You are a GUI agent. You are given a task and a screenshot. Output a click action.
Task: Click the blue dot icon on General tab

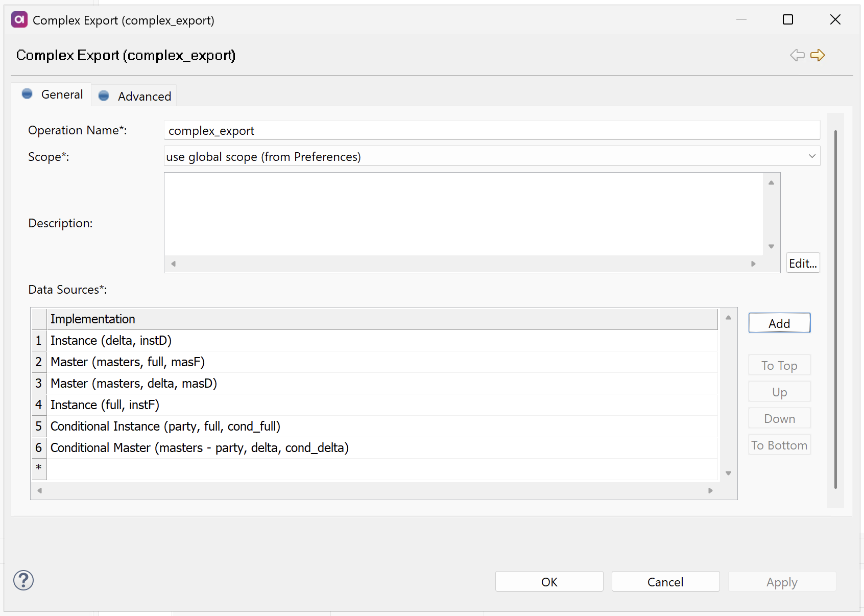click(27, 93)
